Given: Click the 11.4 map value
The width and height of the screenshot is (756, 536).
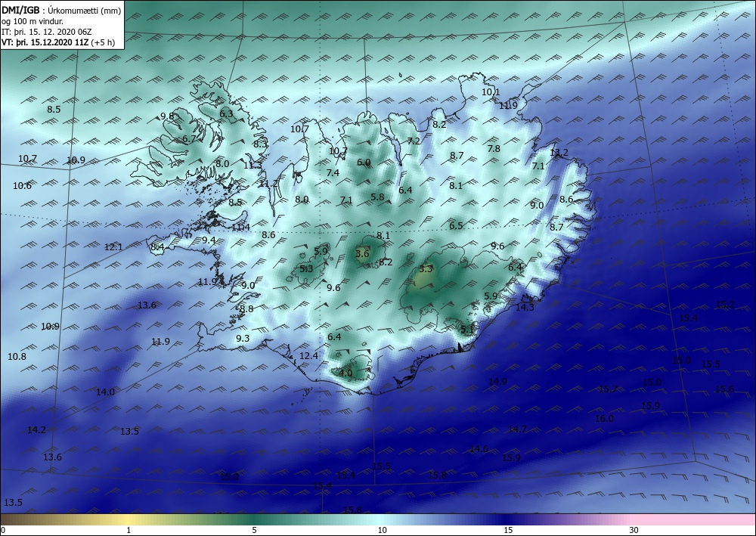Looking at the screenshot, I should 240,227.
